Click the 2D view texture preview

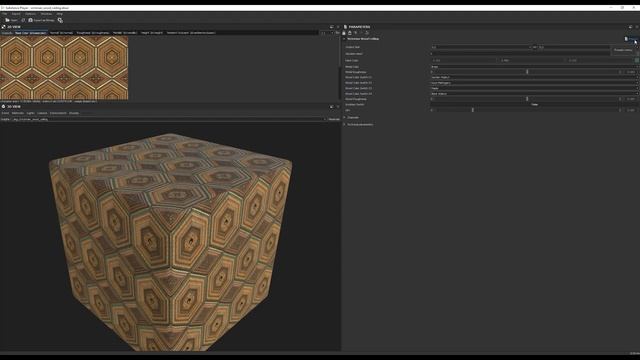pos(64,68)
